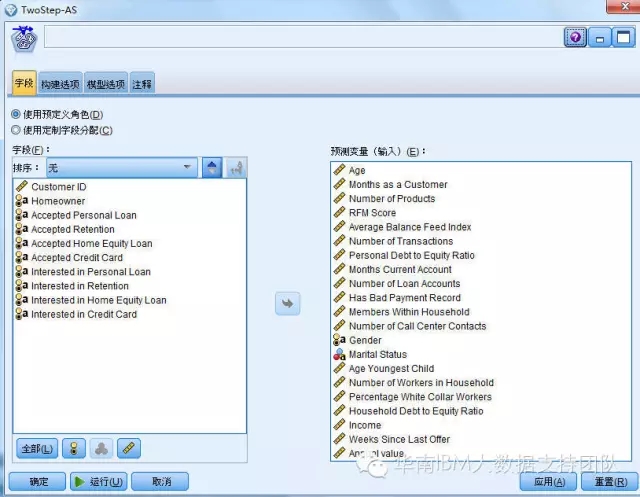Click the ruler icon beside Age

tap(340, 170)
